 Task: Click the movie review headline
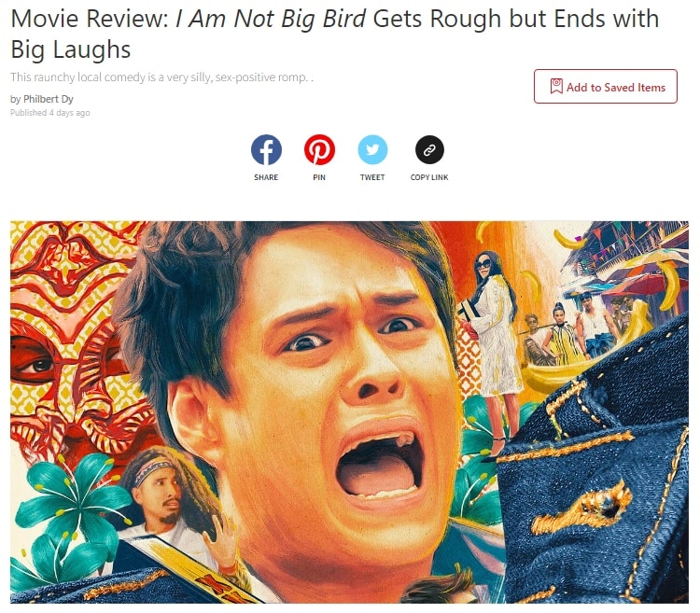click(x=334, y=34)
